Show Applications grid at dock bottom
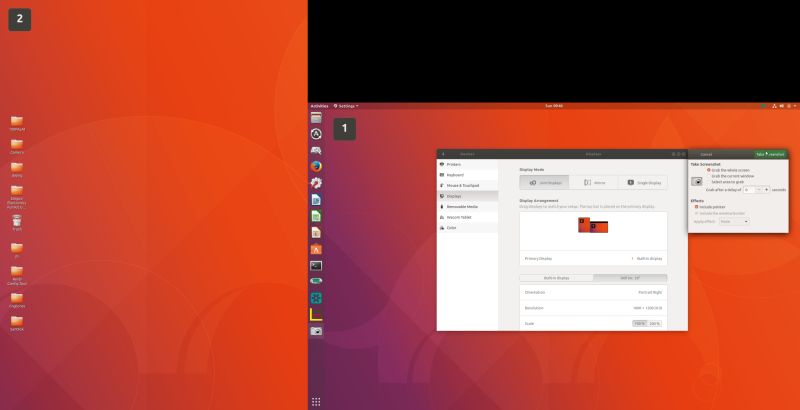This screenshot has height=410, width=800. click(x=316, y=402)
